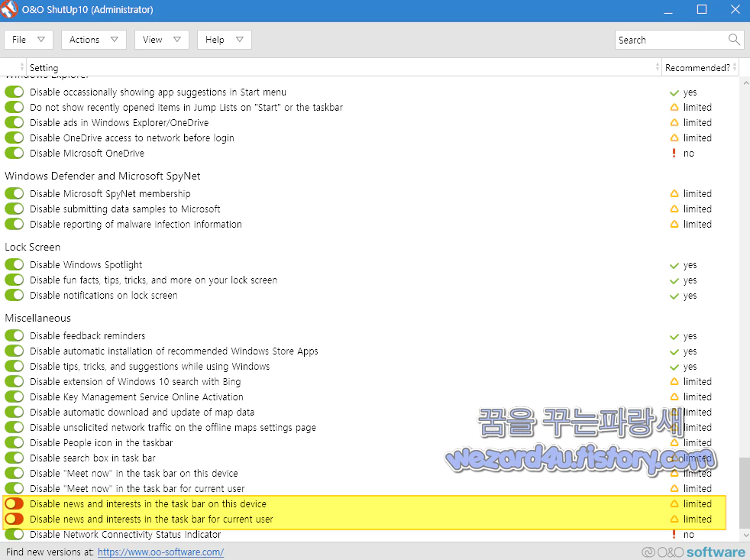Screen dimensions: 750x560
Task: Click check icon for app suggestions in Start menu
Action: pyautogui.click(x=674, y=92)
